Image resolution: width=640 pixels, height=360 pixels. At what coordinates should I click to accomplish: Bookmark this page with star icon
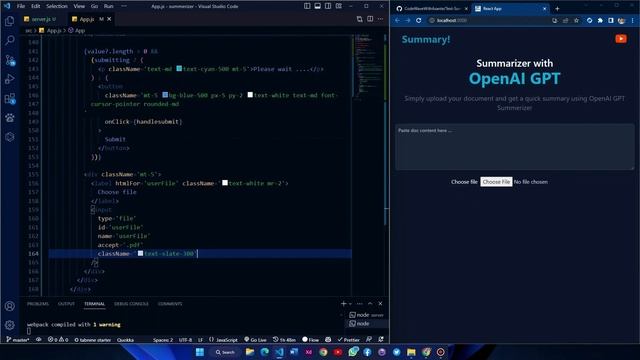(576, 20)
